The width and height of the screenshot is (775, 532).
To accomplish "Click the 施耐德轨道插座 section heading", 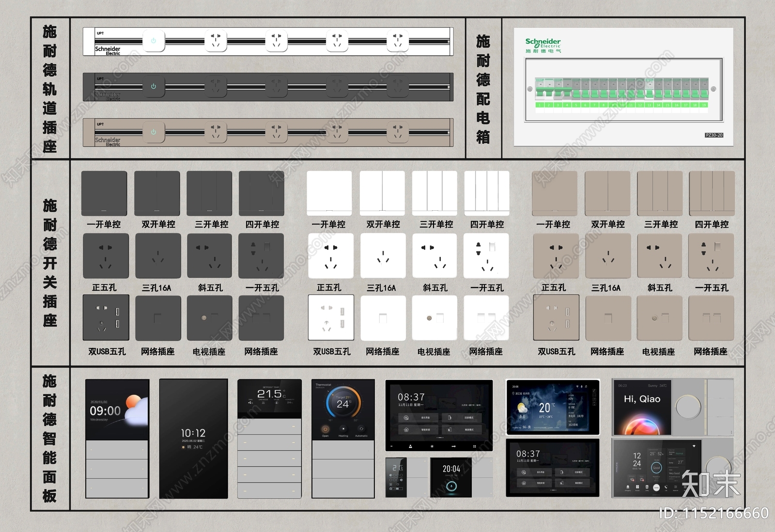I will click(50, 89).
